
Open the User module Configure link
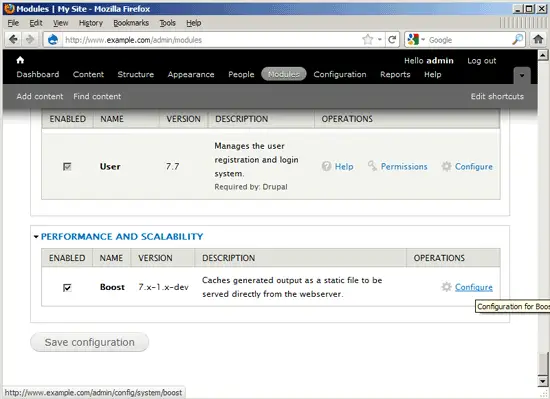tap(474, 167)
